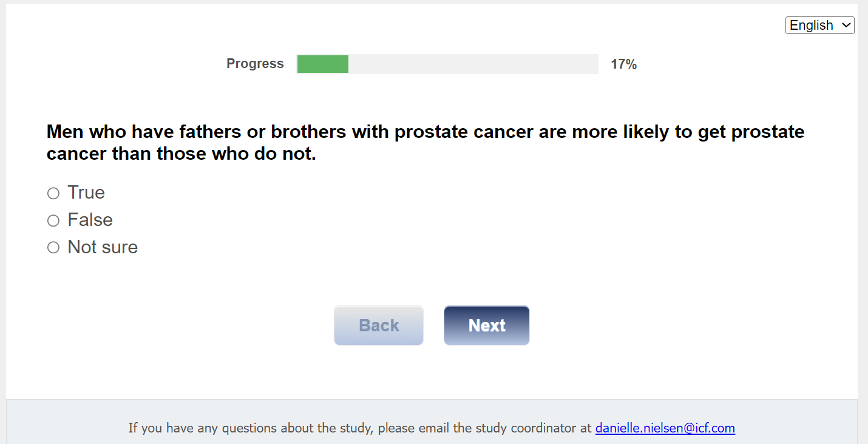868x444 pixels.
Task: Click the green filled progress bar segment
Action: (322, 64)
